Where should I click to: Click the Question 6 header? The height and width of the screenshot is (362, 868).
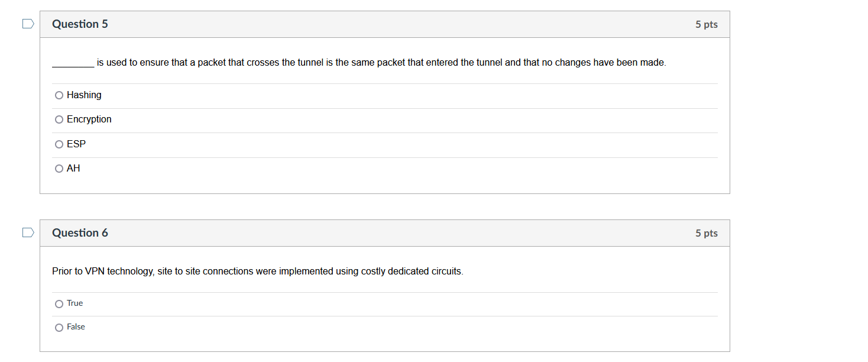point(80,232)
